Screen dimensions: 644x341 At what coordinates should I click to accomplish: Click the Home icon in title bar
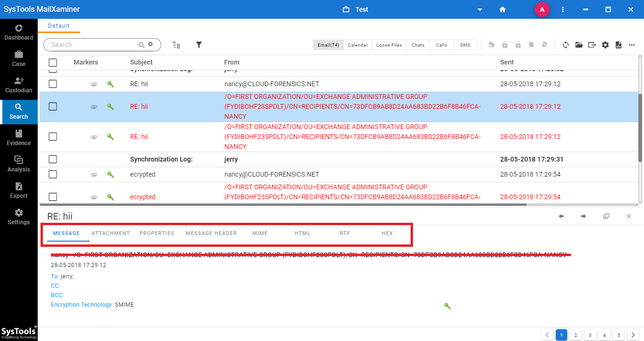coord(503,9)
